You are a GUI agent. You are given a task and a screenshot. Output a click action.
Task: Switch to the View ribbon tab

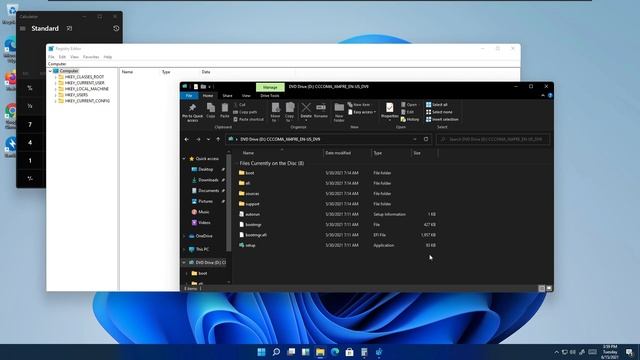[246, 96]
